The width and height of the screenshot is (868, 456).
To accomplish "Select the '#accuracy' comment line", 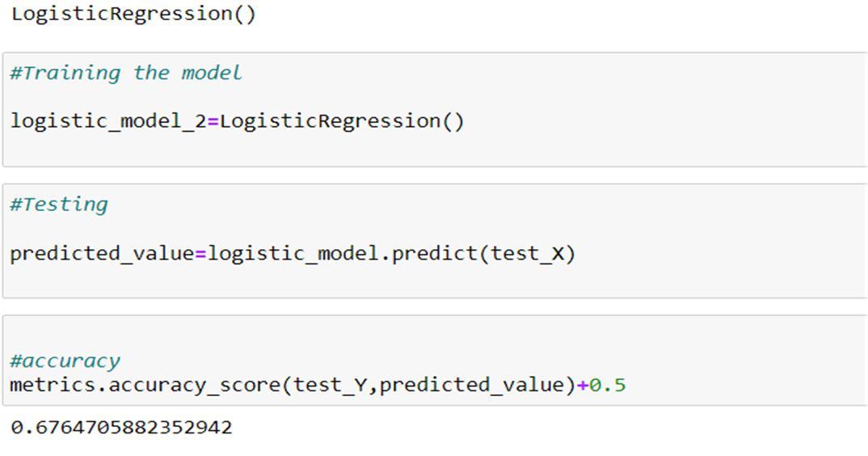I will [65, 361].
